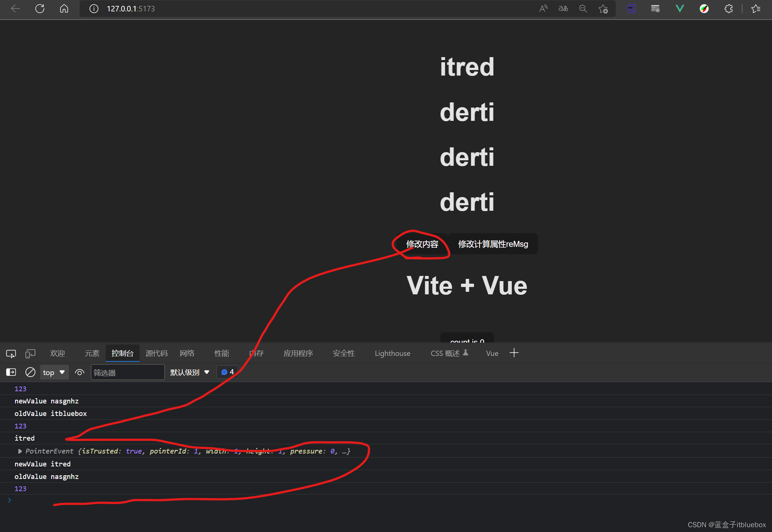Switch to 元素 tab

pos(92,353)
